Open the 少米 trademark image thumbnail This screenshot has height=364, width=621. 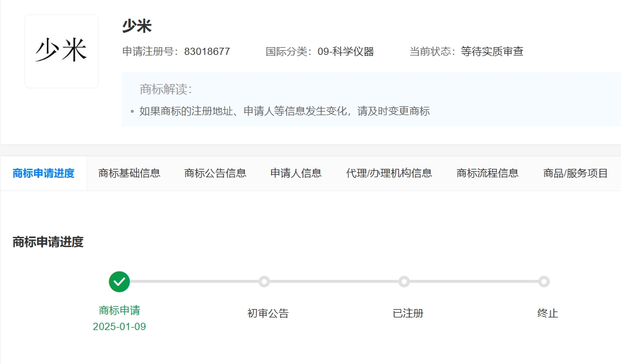click(x=61, y=51)
